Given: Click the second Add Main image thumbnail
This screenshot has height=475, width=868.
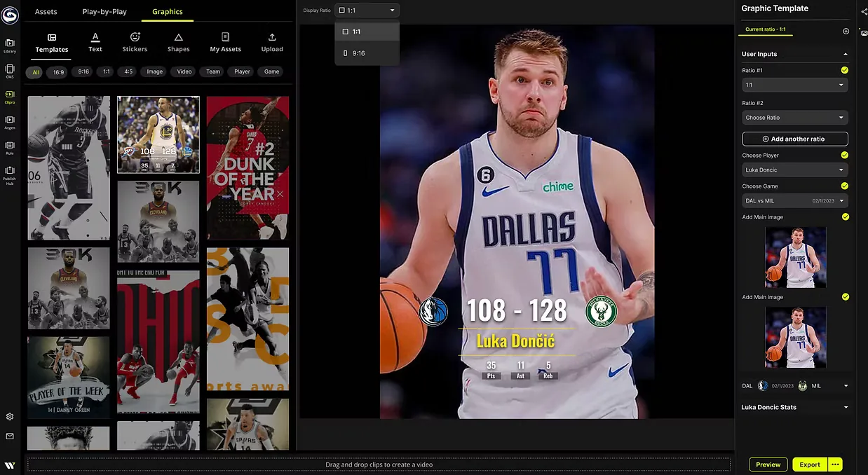Looking at the screenshot, I should coord(796,338).
